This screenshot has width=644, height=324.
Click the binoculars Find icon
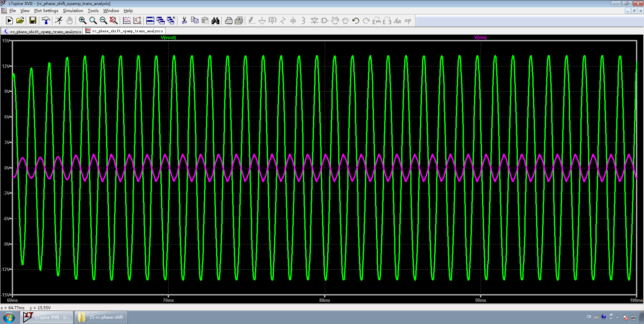pos(215,21)
